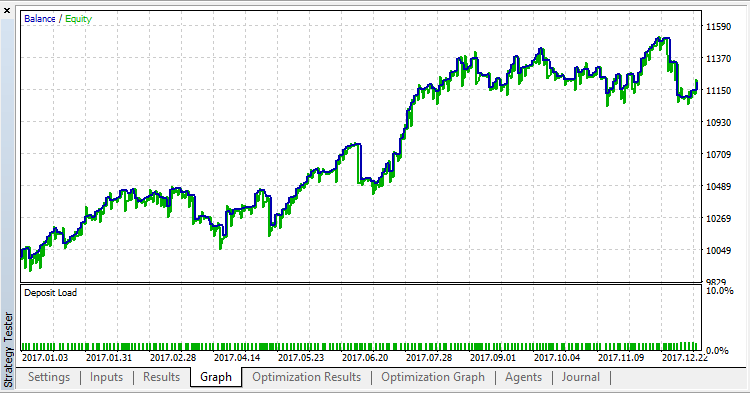The width and height of the screenshot is (750, 394).
Task: Click the 10269 axis value
Action: tap(718, 219)
